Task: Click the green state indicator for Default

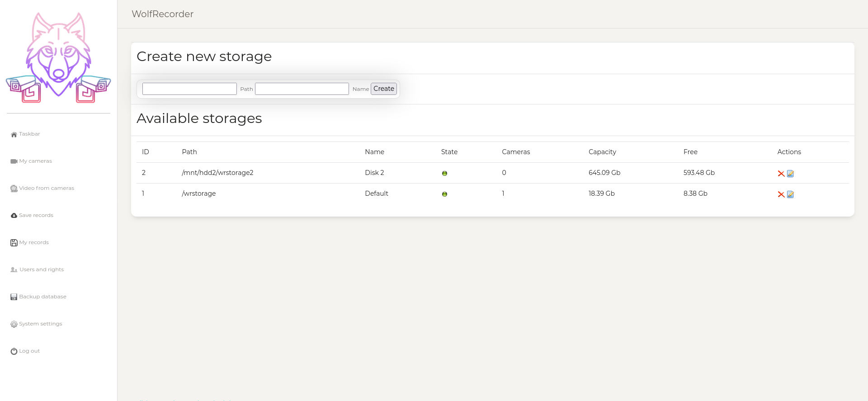Action: [444, 194]
